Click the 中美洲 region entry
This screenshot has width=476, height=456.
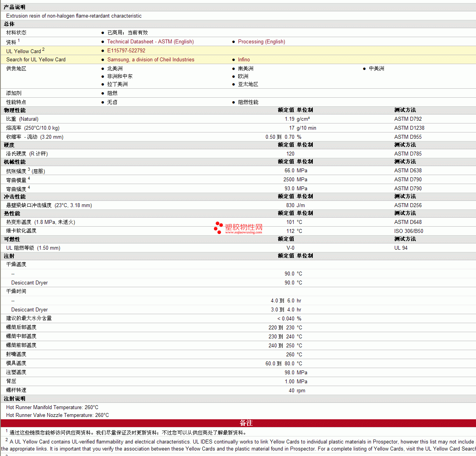tap(376, 69)
